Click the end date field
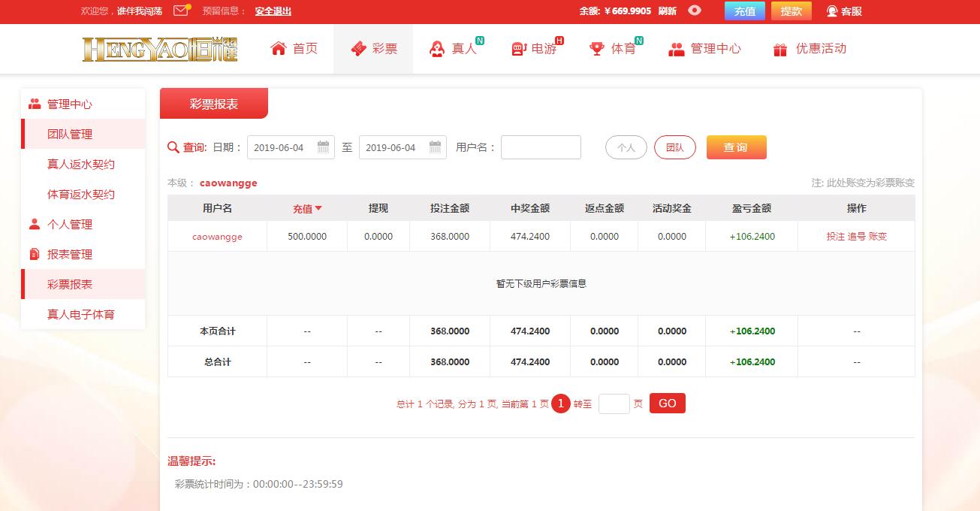 [403, 147]
